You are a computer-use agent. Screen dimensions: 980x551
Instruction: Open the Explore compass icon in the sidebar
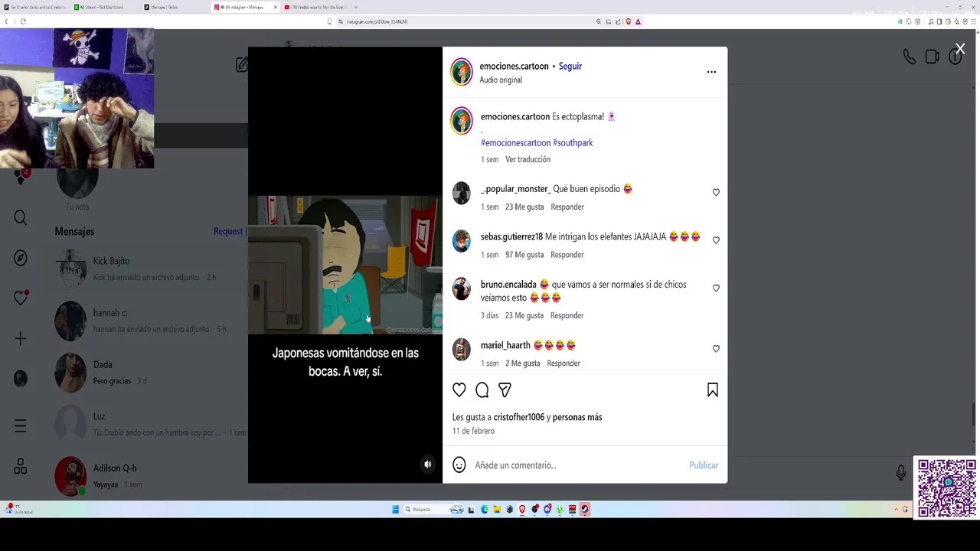21,258
